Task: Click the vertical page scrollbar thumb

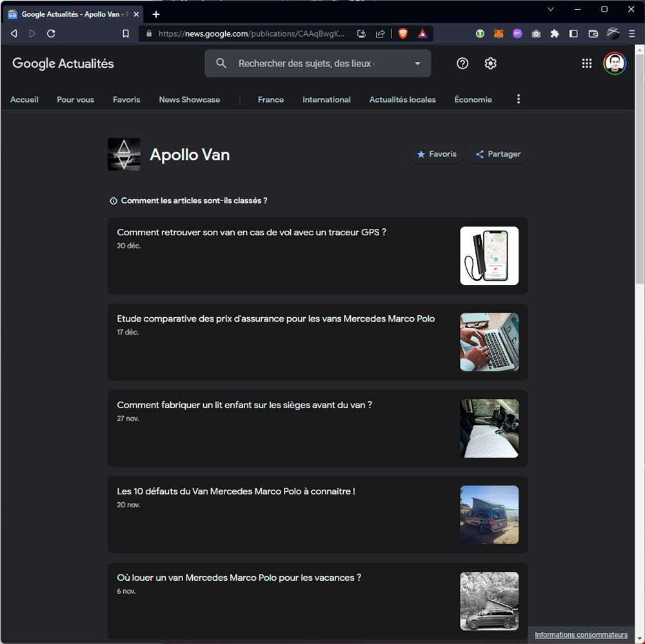Action: pyautogui.click(x=640, y=169)
